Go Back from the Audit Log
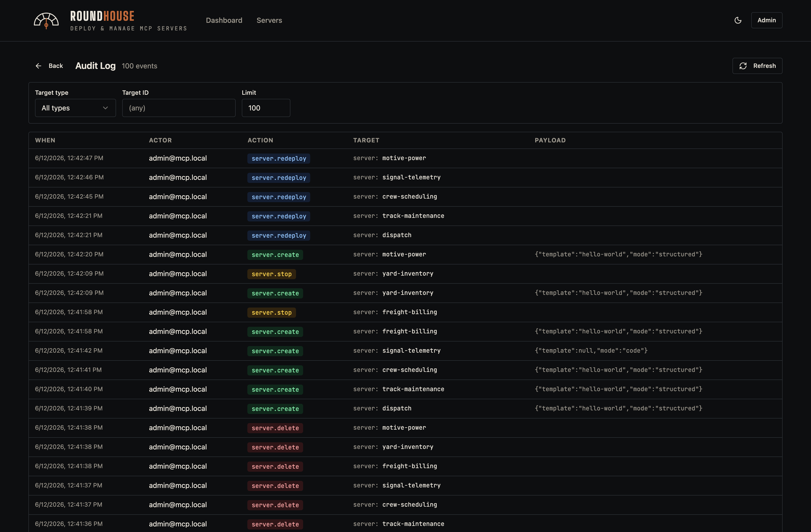The image size is (811, 532). (x=49, y=66)
